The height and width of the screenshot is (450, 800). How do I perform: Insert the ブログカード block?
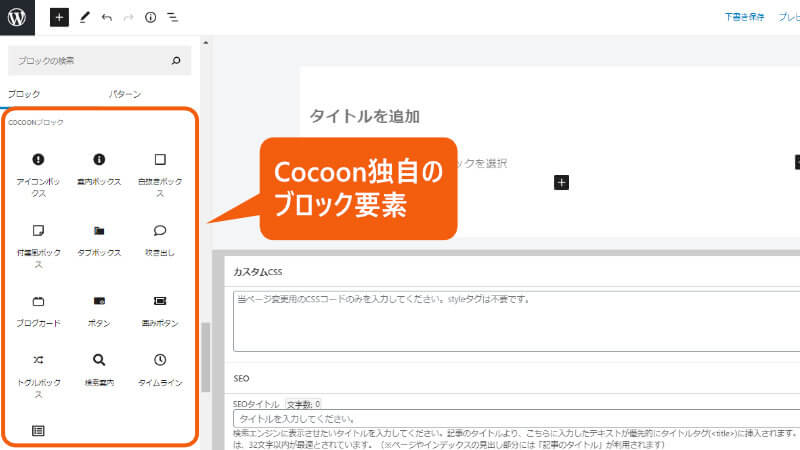[38, 311]
